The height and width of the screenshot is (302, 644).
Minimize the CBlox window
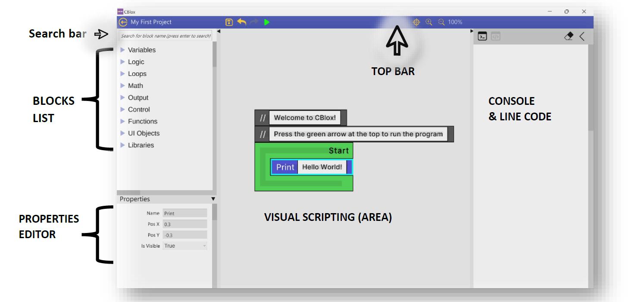550,12
